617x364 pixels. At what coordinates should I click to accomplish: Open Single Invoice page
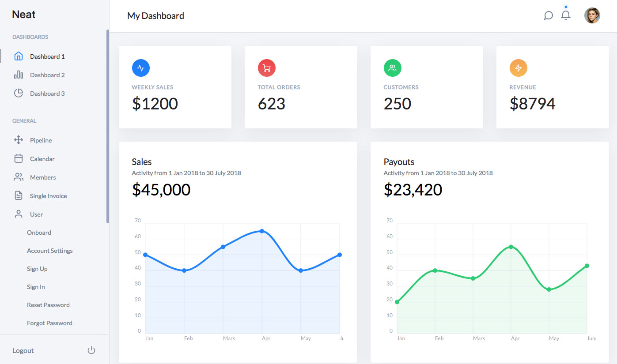click(48, 196)
